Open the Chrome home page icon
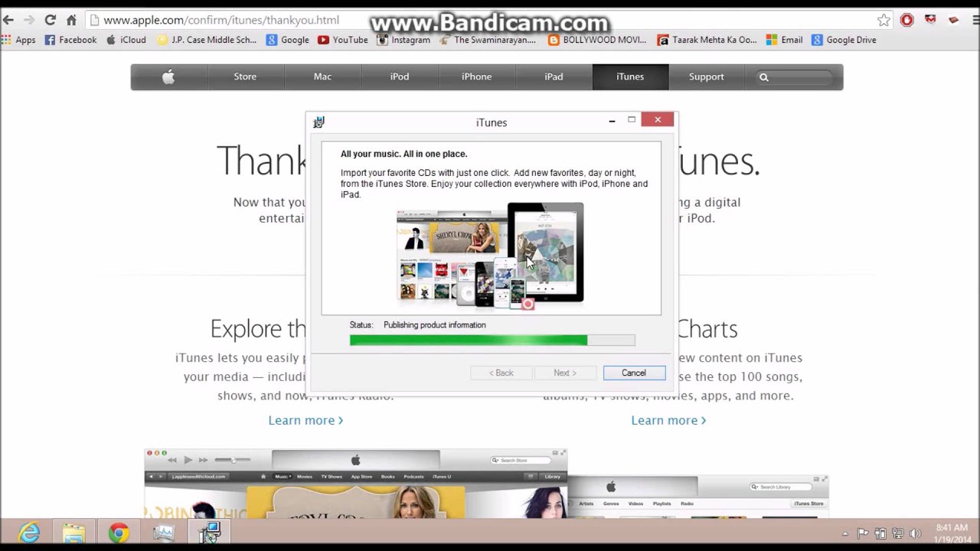Image resolution: width=980 pixels, height=551 pixels. [x=71, y=20]
